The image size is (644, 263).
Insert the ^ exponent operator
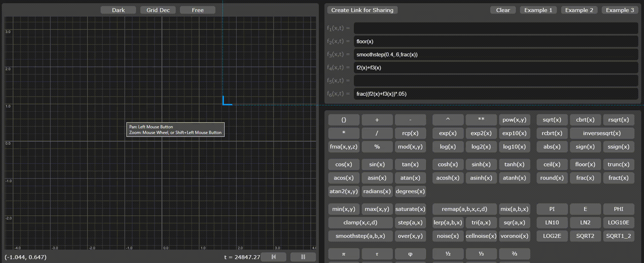[x=447, y=120]
